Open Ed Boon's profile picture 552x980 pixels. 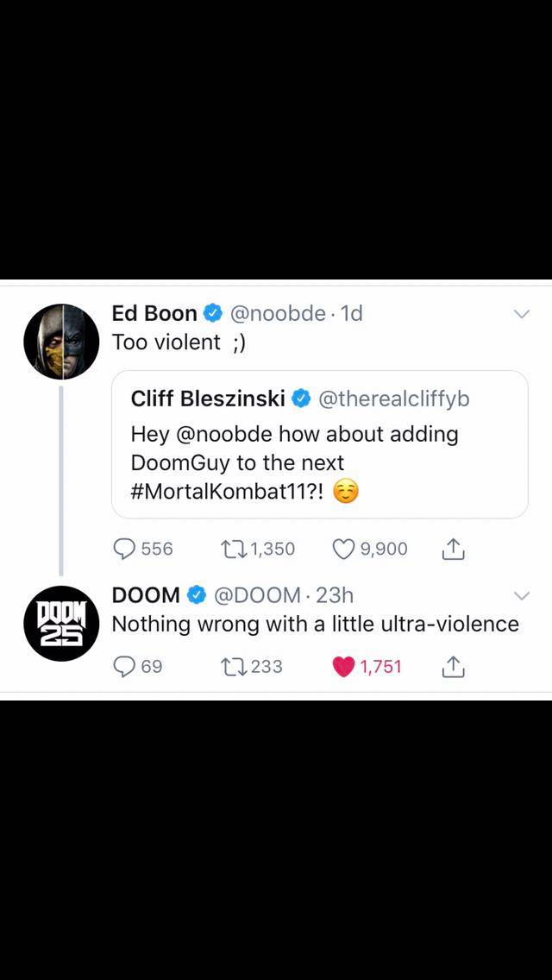pos(61,342)
